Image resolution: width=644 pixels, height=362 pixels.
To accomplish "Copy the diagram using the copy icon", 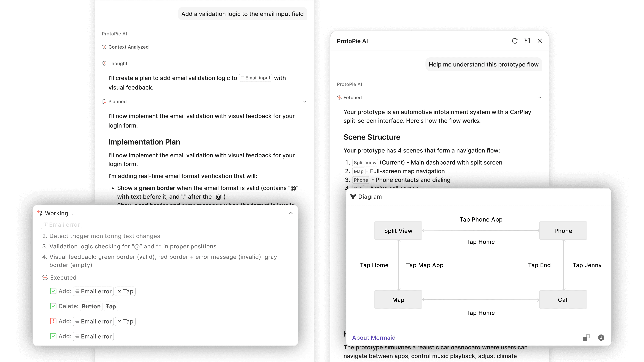I will 586,337.
